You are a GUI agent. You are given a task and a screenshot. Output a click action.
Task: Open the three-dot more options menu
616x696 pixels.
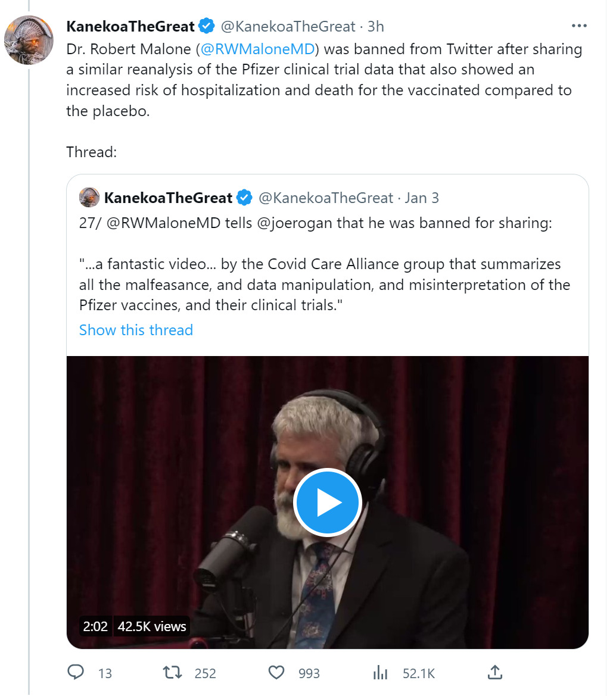point(579,26)
